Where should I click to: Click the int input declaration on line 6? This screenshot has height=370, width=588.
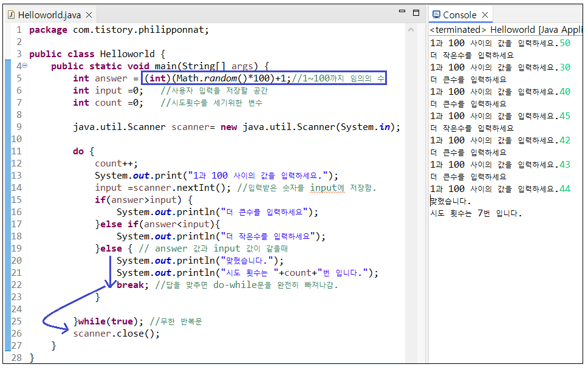point(108,91)
